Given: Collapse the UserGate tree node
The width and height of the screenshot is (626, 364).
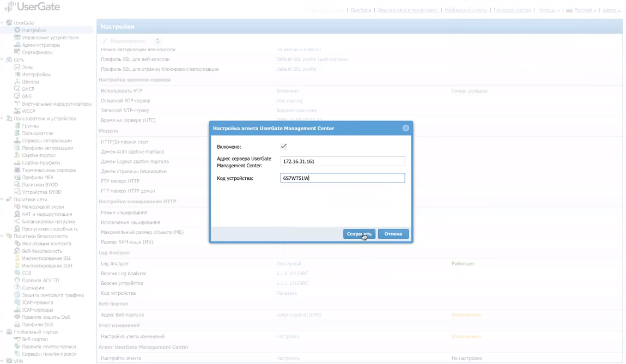Looking at the screenshot, I should click(2, 23).
